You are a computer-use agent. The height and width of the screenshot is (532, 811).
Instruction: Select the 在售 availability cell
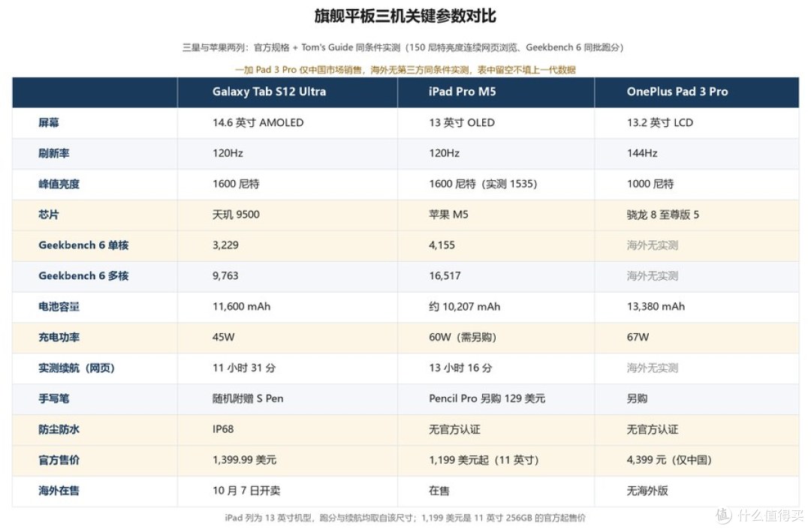pyautogui.click(x=439, y=491)
